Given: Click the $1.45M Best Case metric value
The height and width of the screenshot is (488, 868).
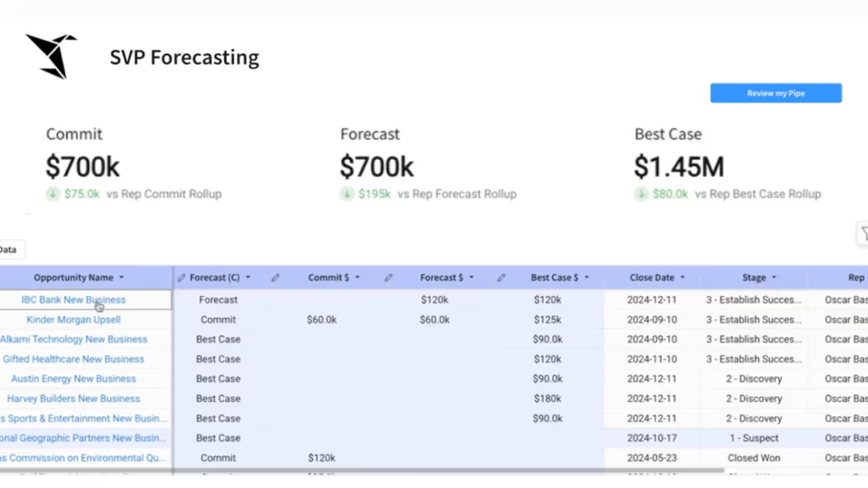Looking at the screenshot, I should point(679,167).
